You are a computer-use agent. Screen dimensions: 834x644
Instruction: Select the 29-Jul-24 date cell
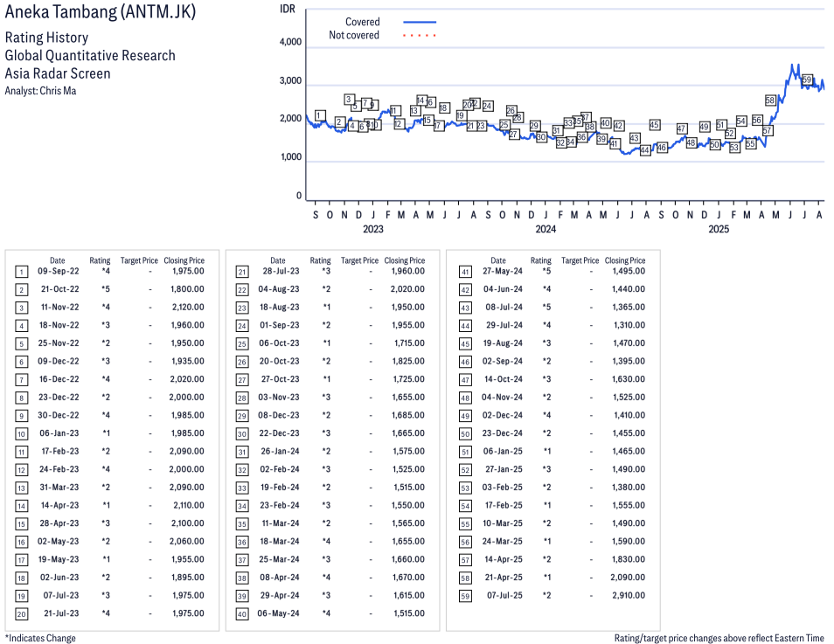point(504,325)
